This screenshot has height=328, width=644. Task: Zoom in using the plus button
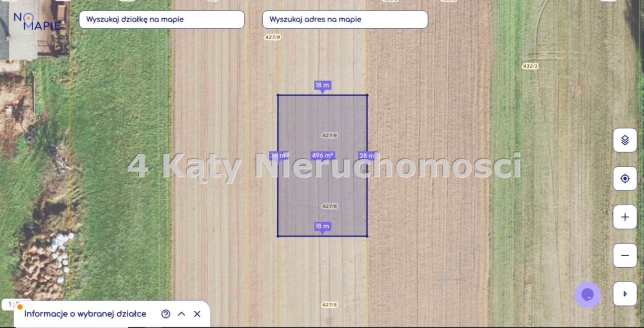pyautogui.click(x=625, y=217)
